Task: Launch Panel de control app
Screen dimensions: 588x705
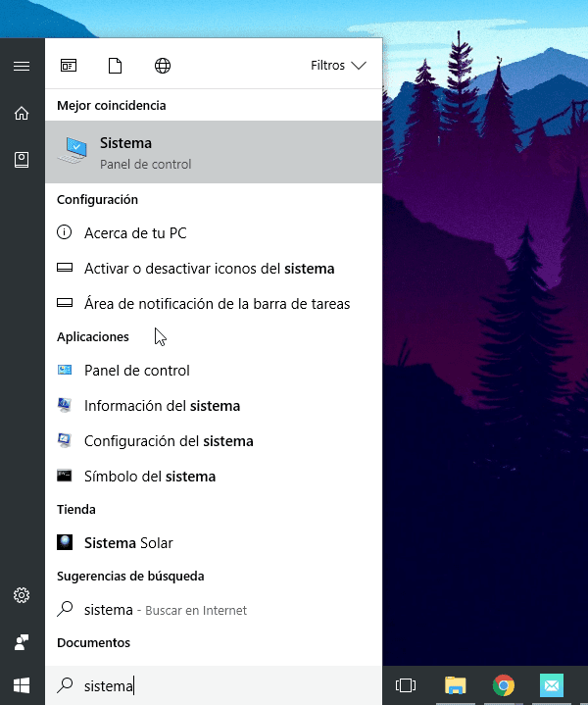Action: [x=137, y=371]
